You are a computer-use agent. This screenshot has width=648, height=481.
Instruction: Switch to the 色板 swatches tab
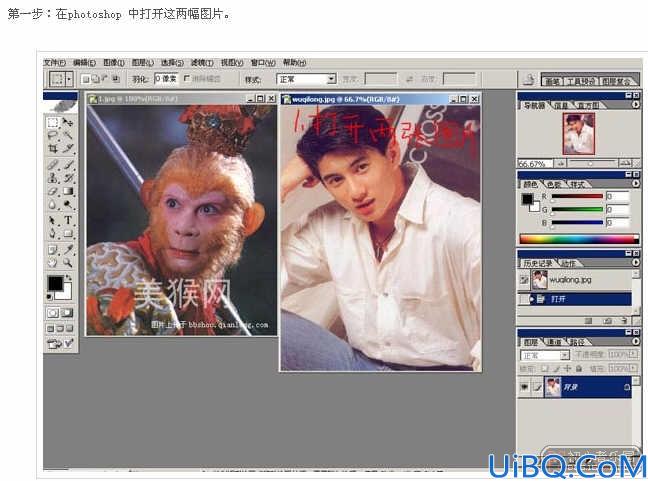point(554,184)
